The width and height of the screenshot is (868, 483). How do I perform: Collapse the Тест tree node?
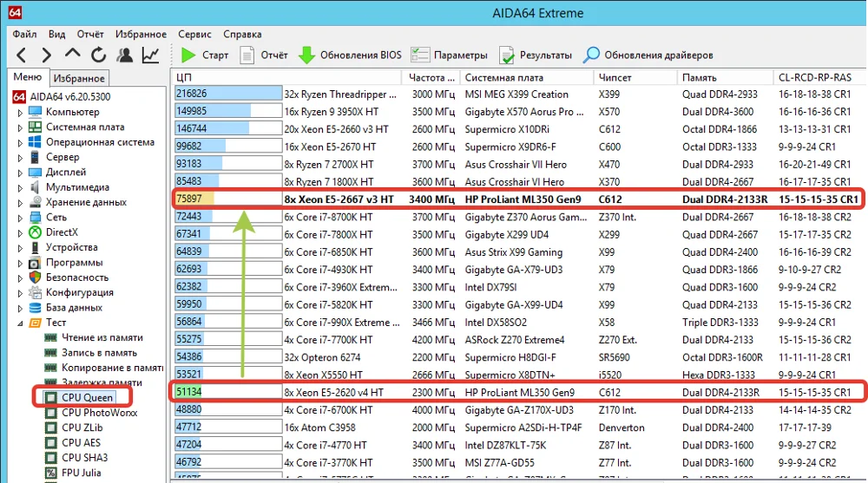(20, 323)
